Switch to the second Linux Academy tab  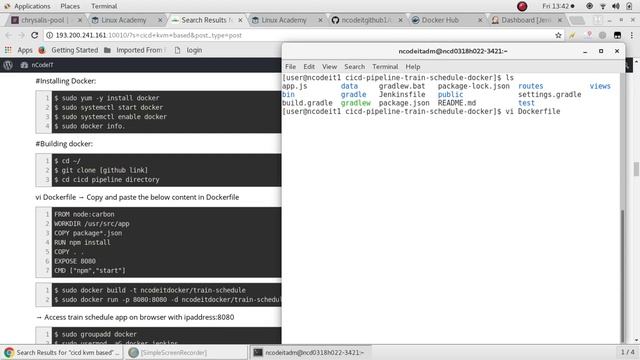(x=283, y=20)
